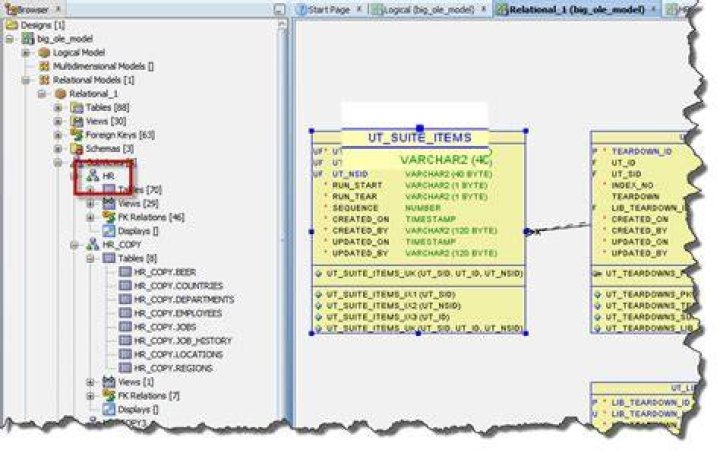This screenshot has width=720, height=453.
Task: Click the Relational Models [1] icon
Action: click(44, 80)
